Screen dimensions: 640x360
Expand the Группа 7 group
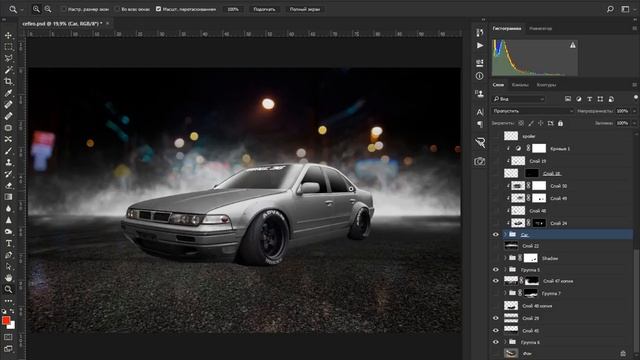click(x=505, y=293)
